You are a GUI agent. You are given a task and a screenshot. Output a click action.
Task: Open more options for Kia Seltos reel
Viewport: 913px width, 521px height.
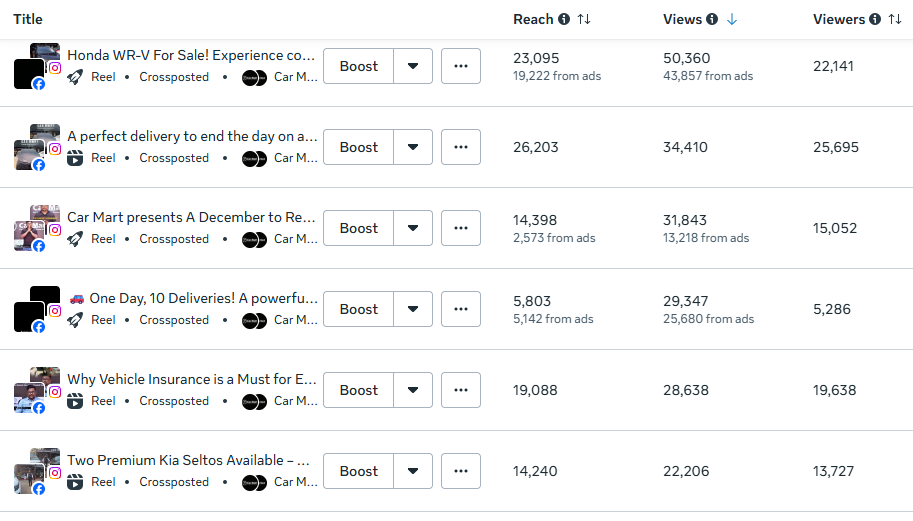pos(460,471)
